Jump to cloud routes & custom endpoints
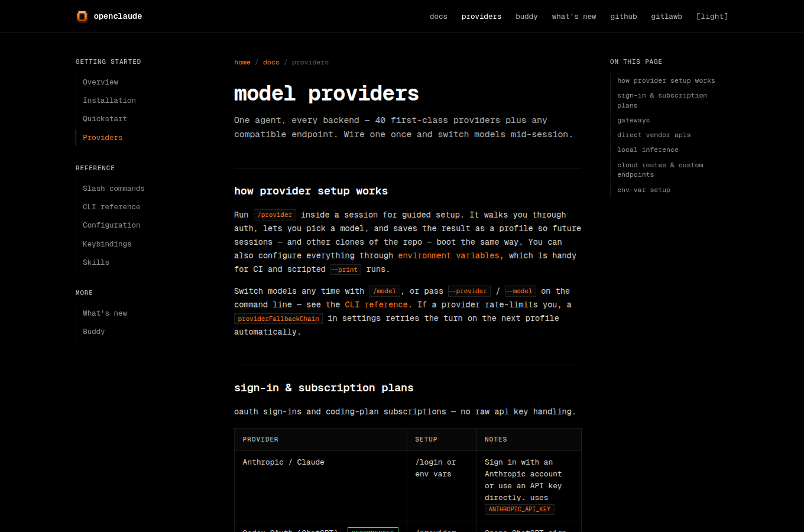804x532 pixels. 660,170
